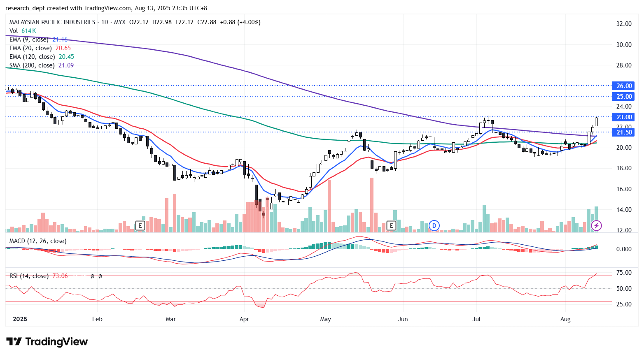Screen dimensions: 644x357
Task: Click the change value +0.88 (+4.00%)
Action: 240,22
